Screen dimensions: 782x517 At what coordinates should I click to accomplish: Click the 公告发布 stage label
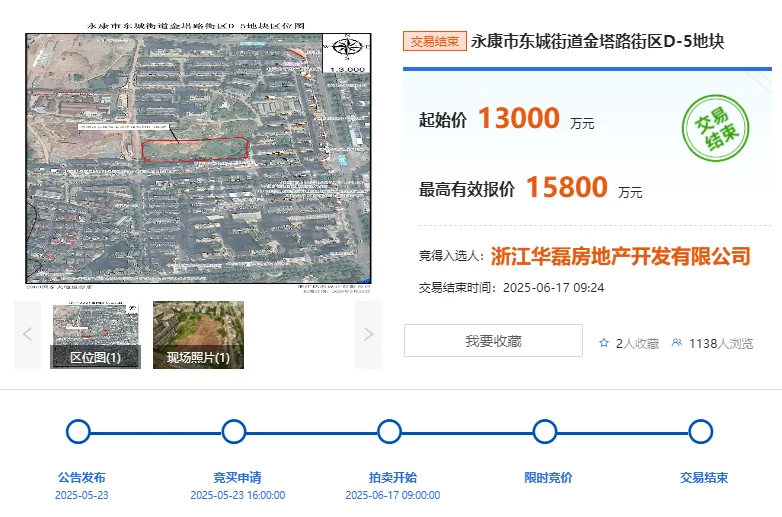point(82,478)
